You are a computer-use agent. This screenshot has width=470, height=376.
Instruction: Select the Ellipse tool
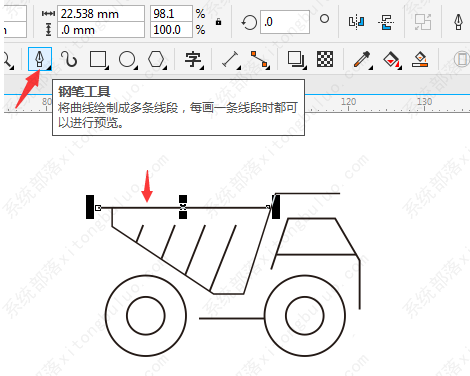coord(127,59)
